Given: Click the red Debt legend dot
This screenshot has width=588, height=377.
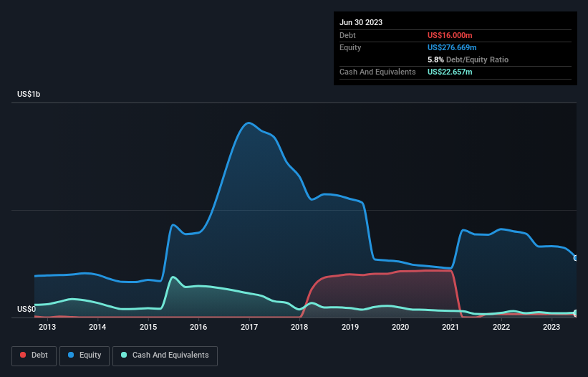Looking at the screenshot, I should (23, 355).
